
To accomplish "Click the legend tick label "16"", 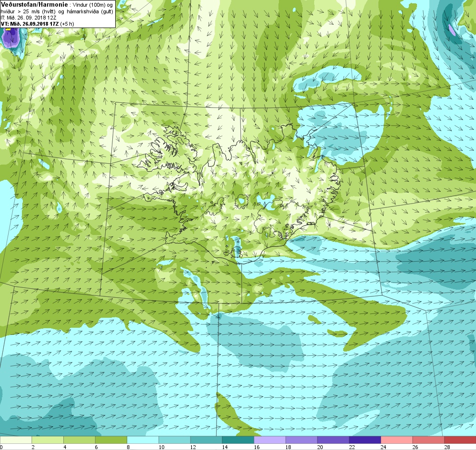I will (257, 447).
